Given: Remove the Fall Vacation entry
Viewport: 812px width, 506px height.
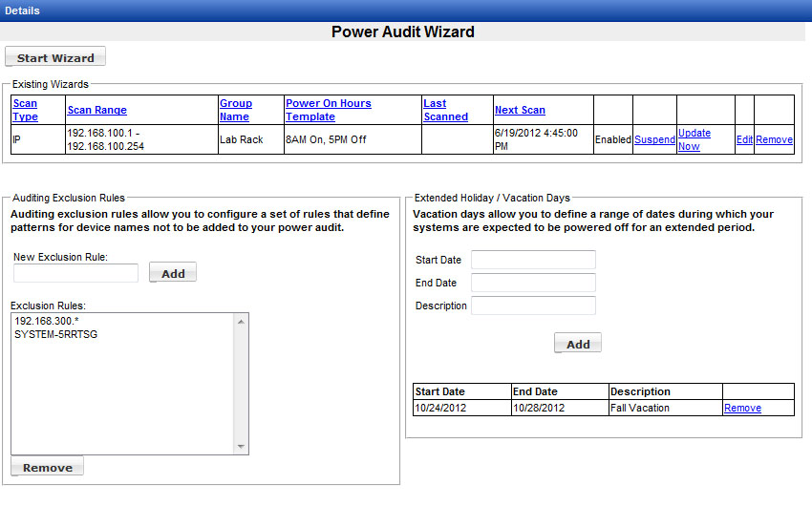Looking at the screenshot, I should (742, 408).
